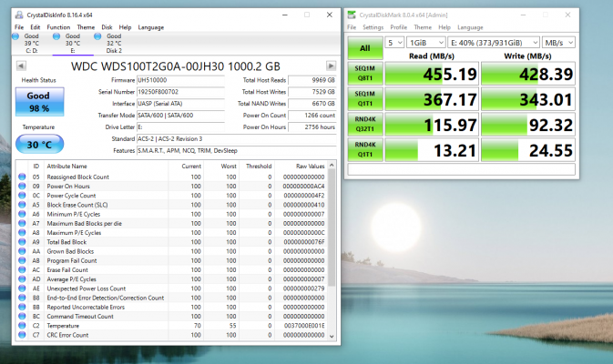The image size is (613, 364).
Task: Click status orb beside Minimum P/E Cycles
Action: coord(22,214)
